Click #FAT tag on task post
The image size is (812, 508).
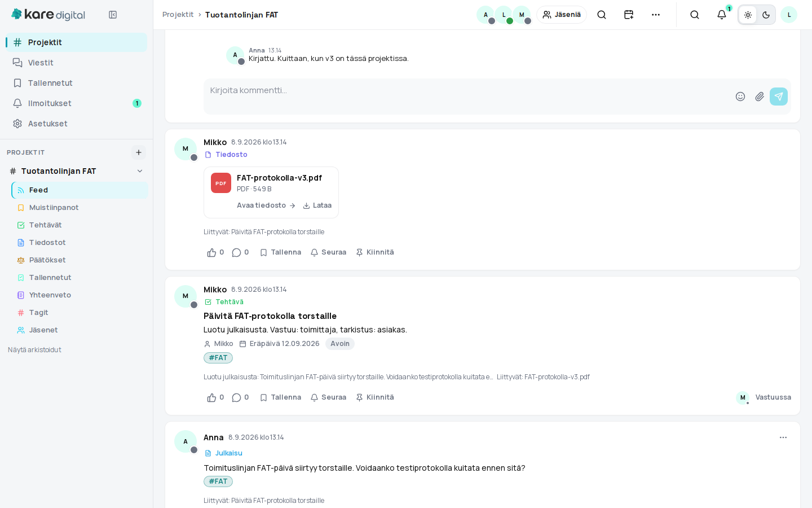tap(218, 358)
